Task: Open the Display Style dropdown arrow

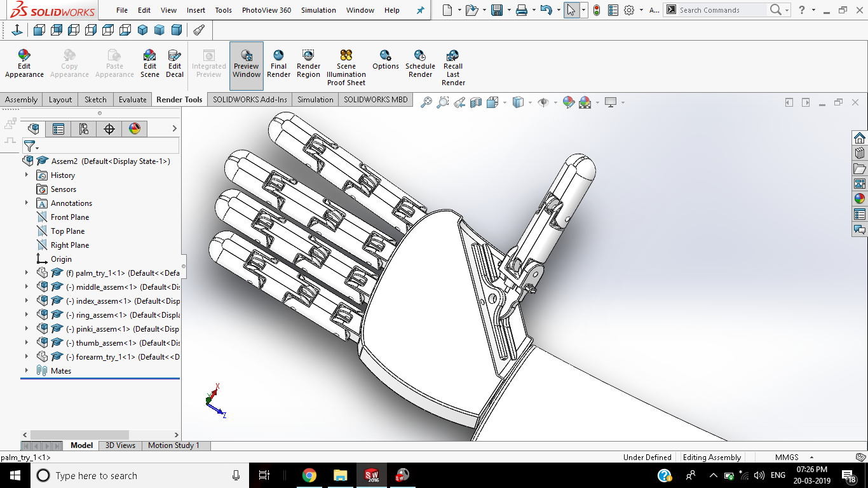Action: pyautogui.click(x=529, y=102)
